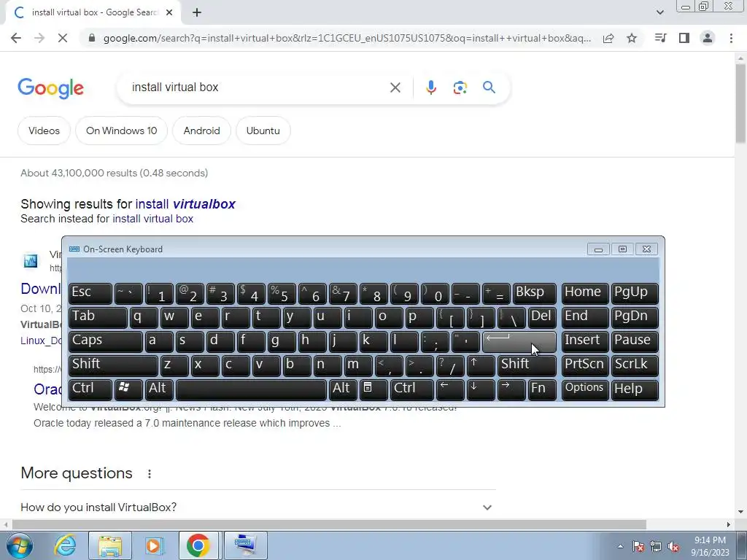Toggle Fn key on on-screen keyboard

542,389
